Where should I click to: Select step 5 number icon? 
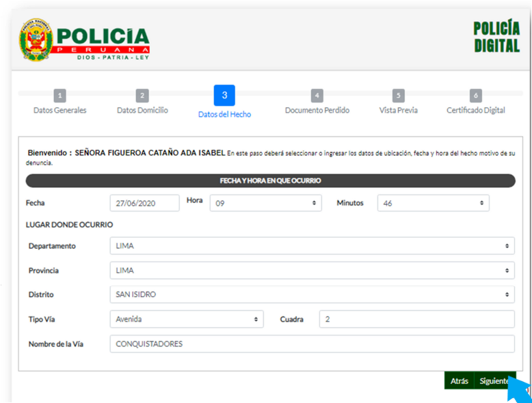[399, 96]
